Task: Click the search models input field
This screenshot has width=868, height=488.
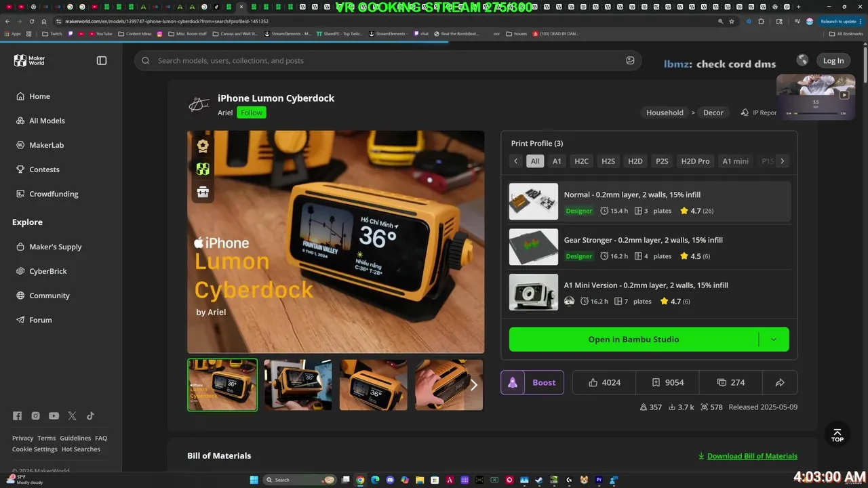Action: 388,60
